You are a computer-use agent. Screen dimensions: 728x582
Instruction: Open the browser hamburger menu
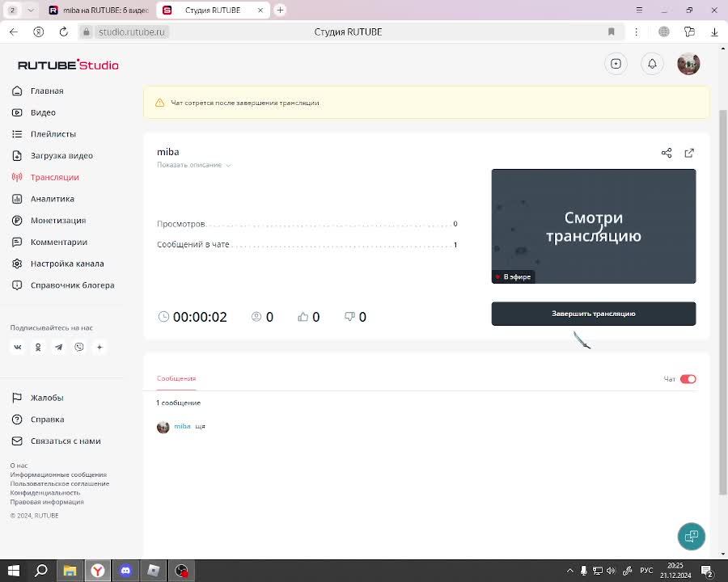[x=639, y=11]
